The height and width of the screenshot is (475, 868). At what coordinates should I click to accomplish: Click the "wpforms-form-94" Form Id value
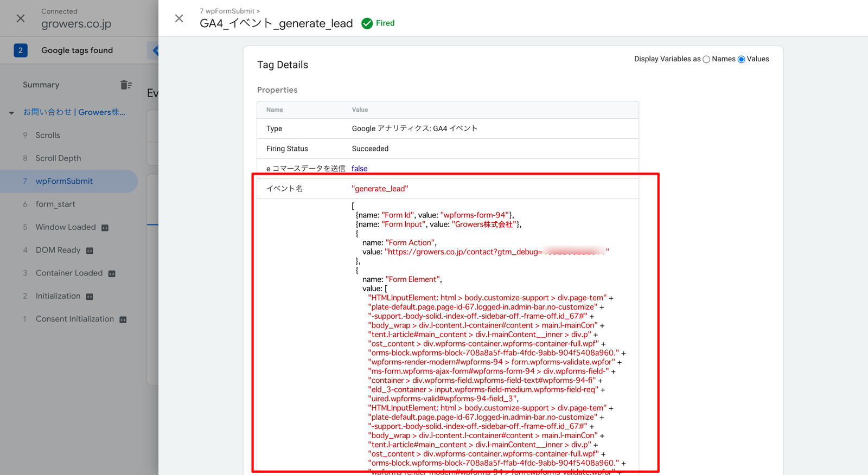[x=475, y=215]
